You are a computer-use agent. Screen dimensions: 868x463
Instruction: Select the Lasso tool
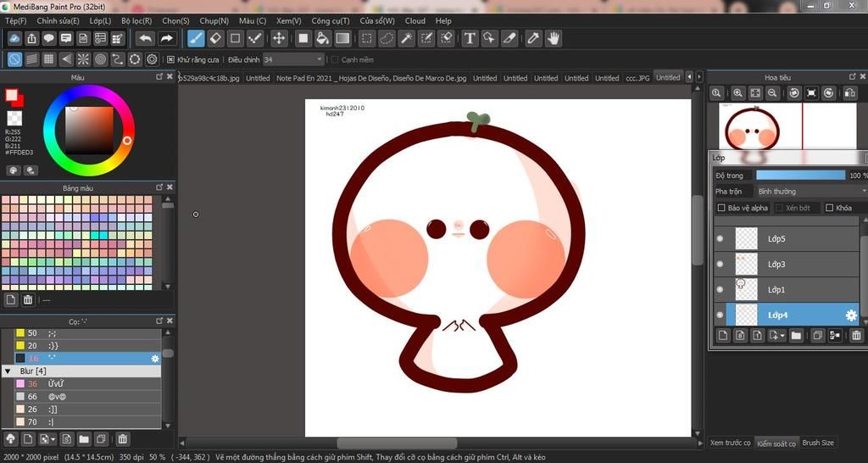click(387, 38)
